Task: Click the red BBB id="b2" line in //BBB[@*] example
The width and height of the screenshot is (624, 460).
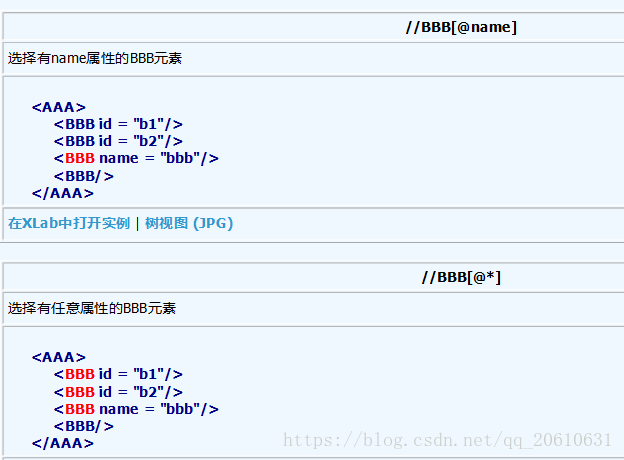Action: (118, 392)
